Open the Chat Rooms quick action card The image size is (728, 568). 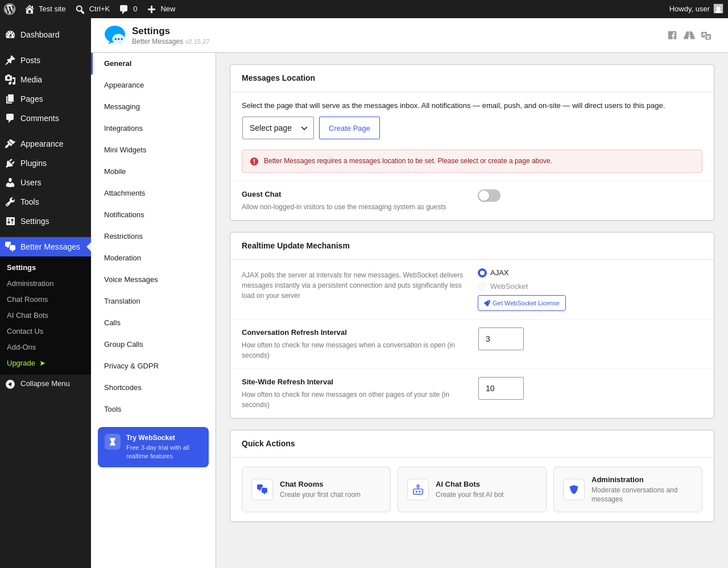point(316,490)
